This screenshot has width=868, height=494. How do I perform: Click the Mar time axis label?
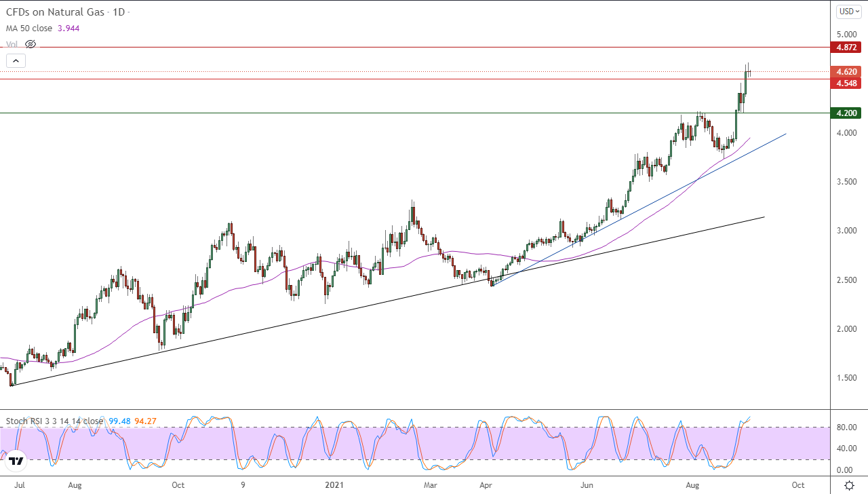click(431, 485)
